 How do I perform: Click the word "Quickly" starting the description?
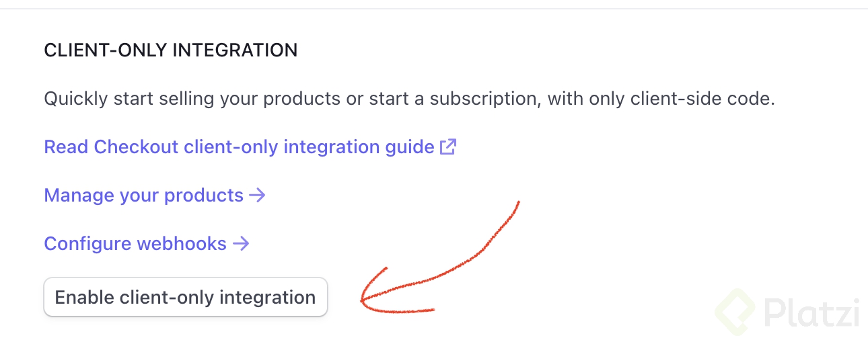click(74, 99)
